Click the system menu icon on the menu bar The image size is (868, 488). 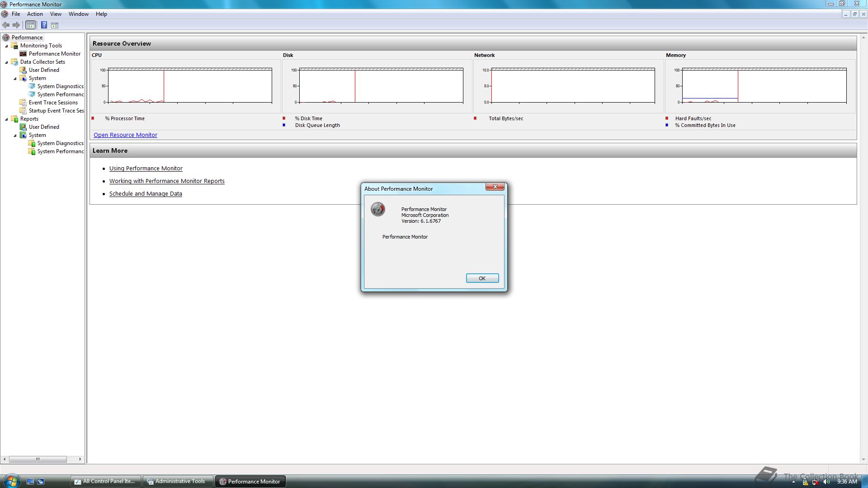pyautogui.click(x=5, y=14)
